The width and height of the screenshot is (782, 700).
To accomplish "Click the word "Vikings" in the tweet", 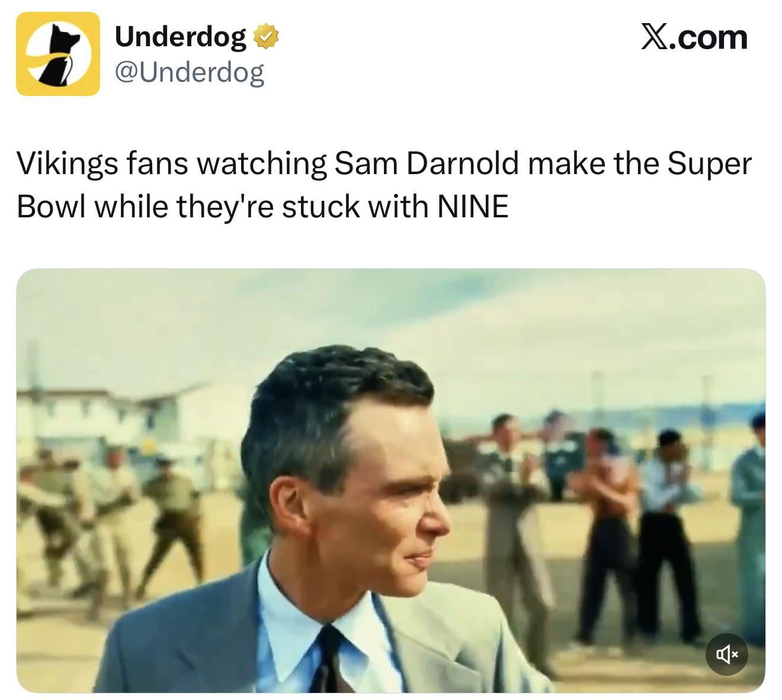I will tap(66, 165).
